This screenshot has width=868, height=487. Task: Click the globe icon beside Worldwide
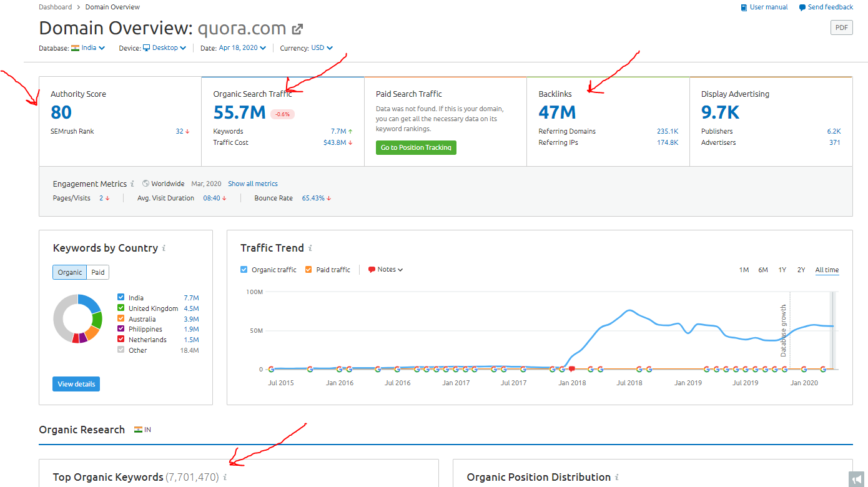[x=145, y=184]
